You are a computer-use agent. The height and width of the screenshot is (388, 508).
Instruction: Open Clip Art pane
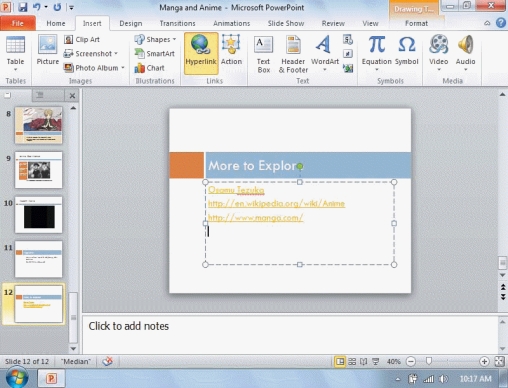[x=82, y=39]
